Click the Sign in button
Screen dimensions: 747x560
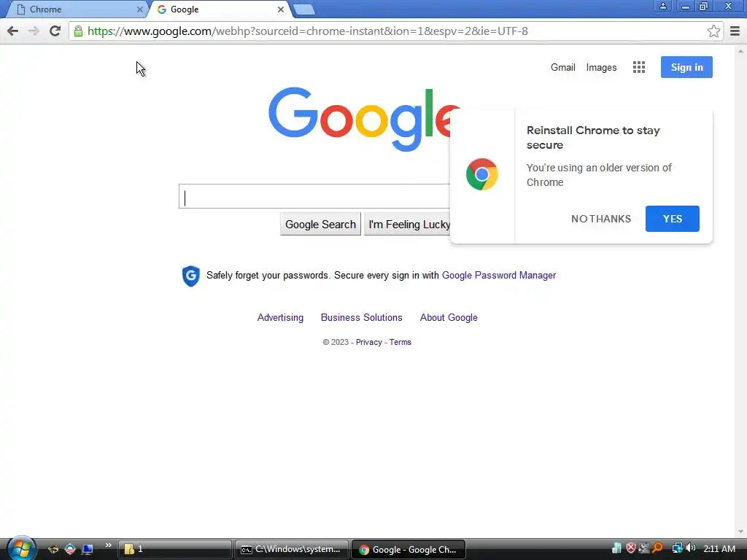pyautogui.click(x=686, y=67)
